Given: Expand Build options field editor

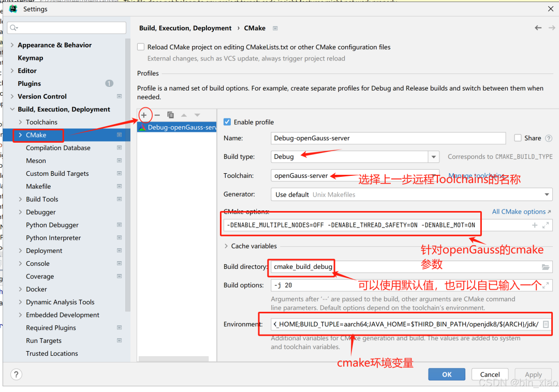Looking at the screenshot, I should tap(546, 285).
